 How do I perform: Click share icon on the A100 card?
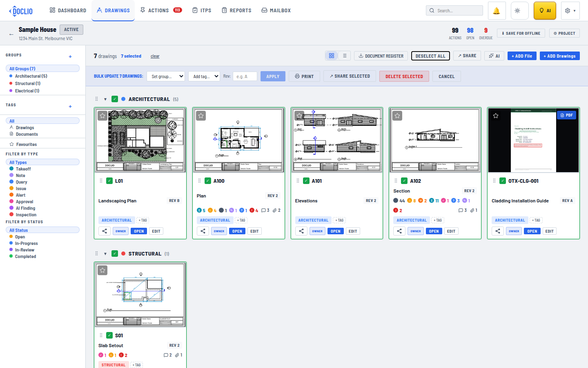point(203,231)
